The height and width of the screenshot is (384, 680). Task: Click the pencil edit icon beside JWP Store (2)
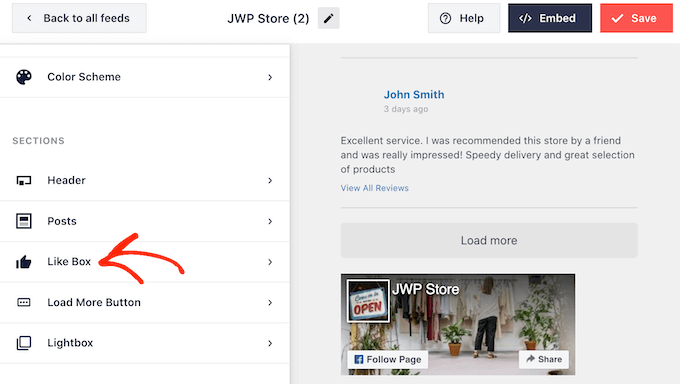click(328, 18)
